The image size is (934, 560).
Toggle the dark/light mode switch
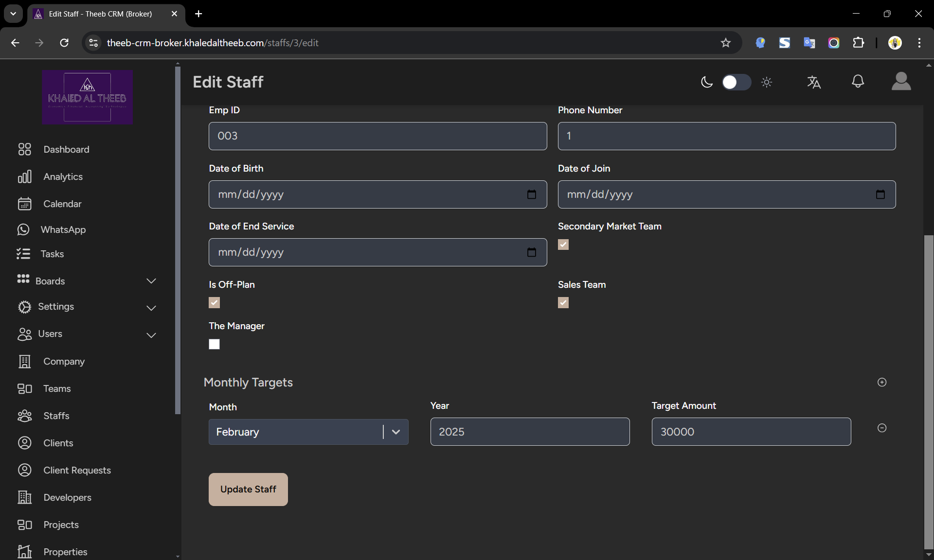pyautogui.click(x=736, y=82)
